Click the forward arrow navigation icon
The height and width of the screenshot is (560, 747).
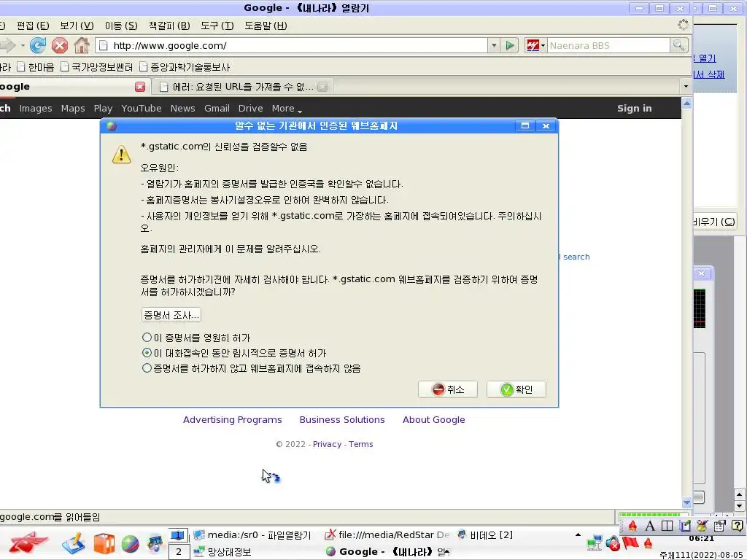[7, 46]
